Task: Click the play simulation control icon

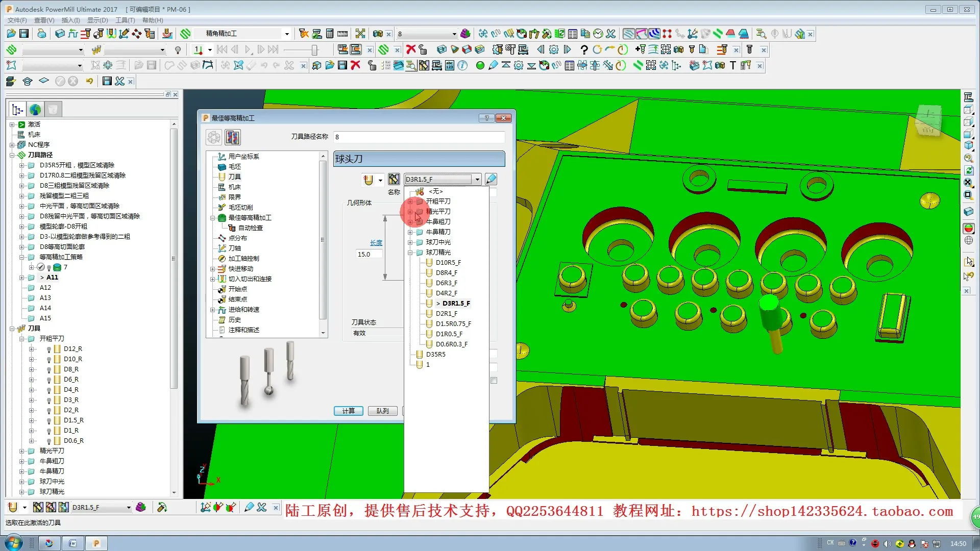Action: point(248,49)
